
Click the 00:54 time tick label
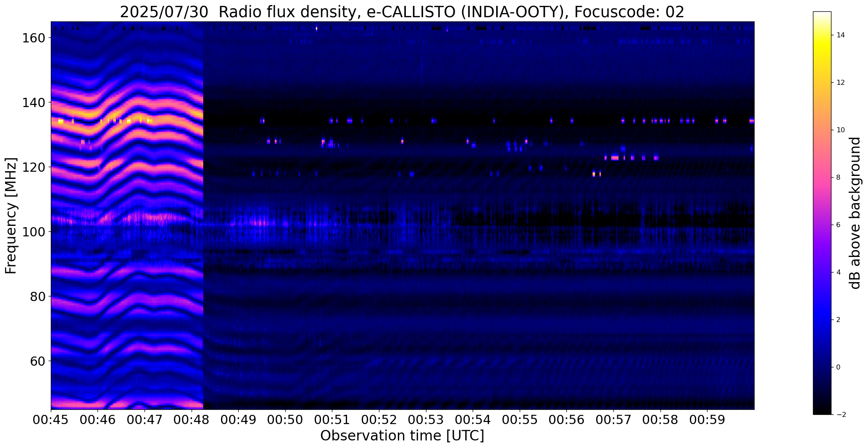tap(473, 419)
